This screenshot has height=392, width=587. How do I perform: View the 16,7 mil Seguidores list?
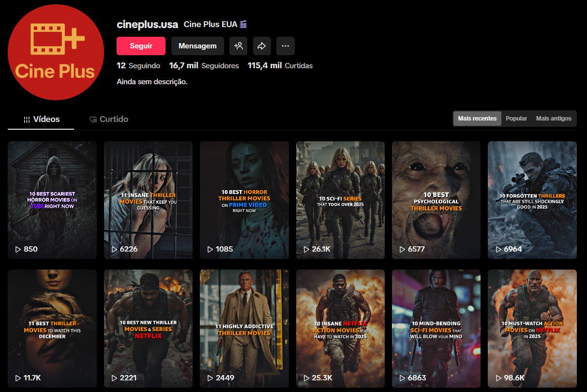click(x=203, y=65)
